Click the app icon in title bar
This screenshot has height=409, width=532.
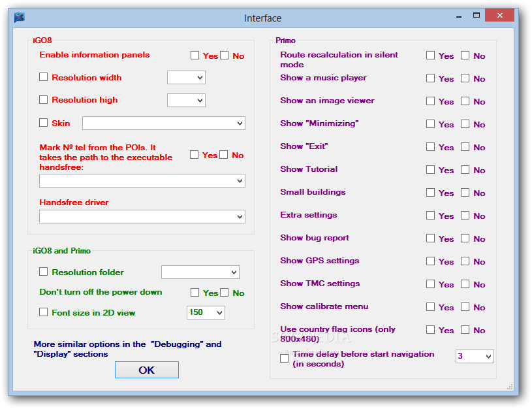coord(20,17)
